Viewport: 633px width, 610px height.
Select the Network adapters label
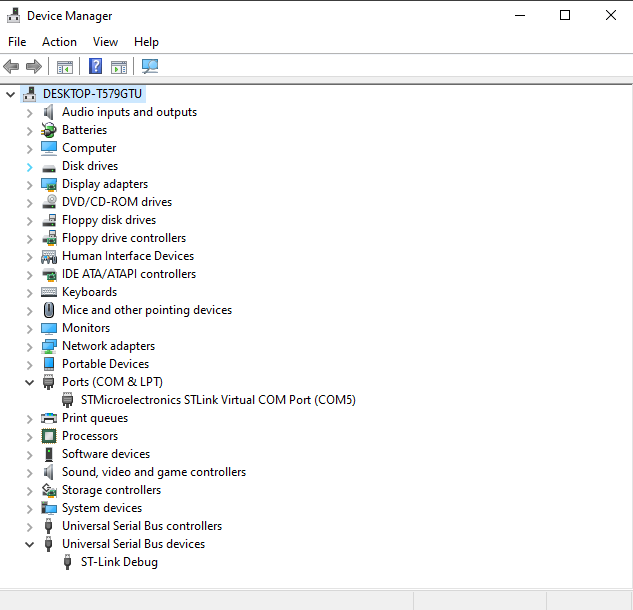pos(108,346)
